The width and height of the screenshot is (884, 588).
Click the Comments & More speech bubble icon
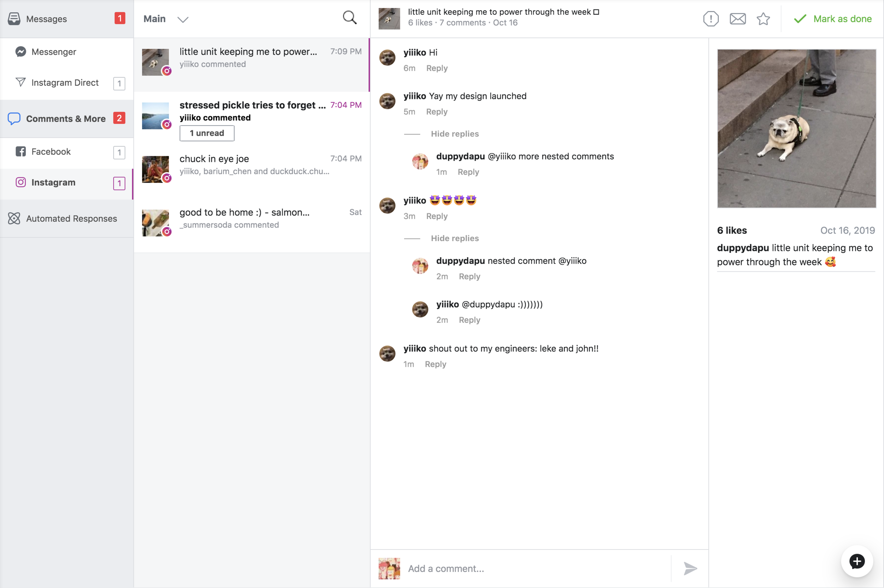pos(14,118)
